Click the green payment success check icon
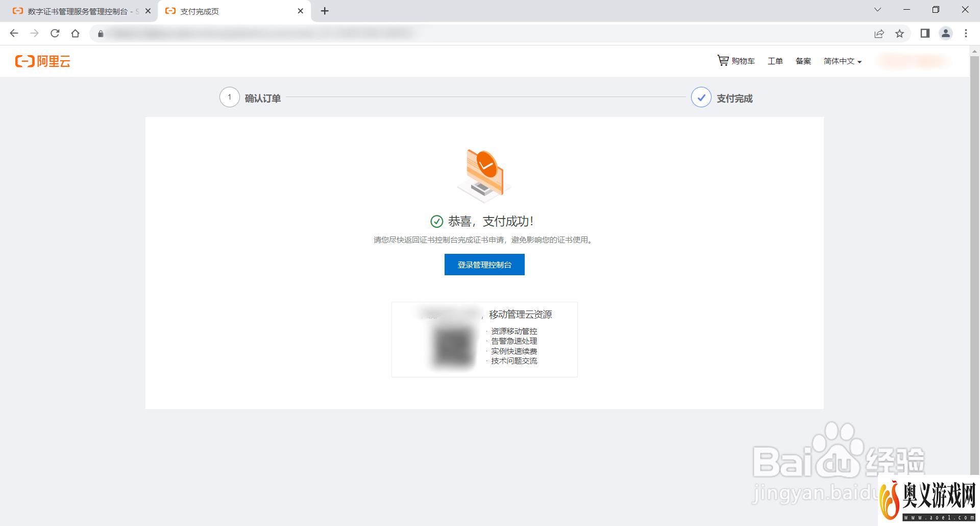The height and width of the screenshot is (526, 980). click(436, 221)
